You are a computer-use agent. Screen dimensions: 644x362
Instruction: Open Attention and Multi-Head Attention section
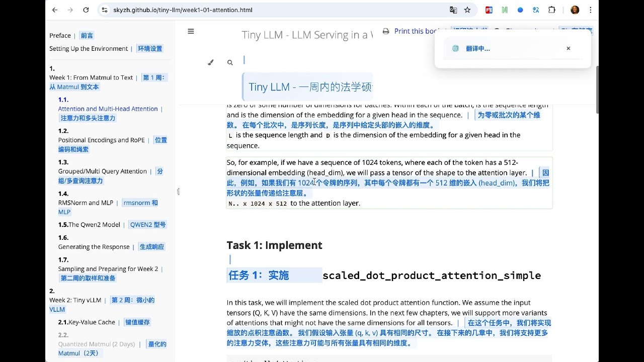[108, 109]
